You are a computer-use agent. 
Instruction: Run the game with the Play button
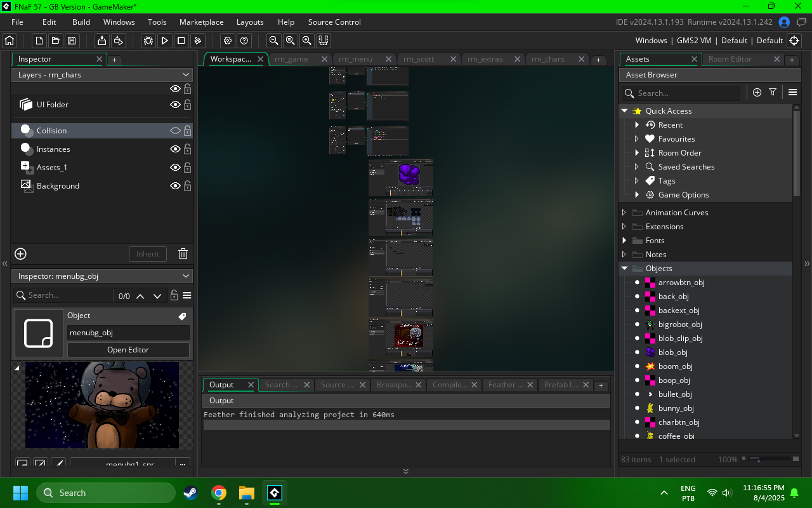(164, 40)
